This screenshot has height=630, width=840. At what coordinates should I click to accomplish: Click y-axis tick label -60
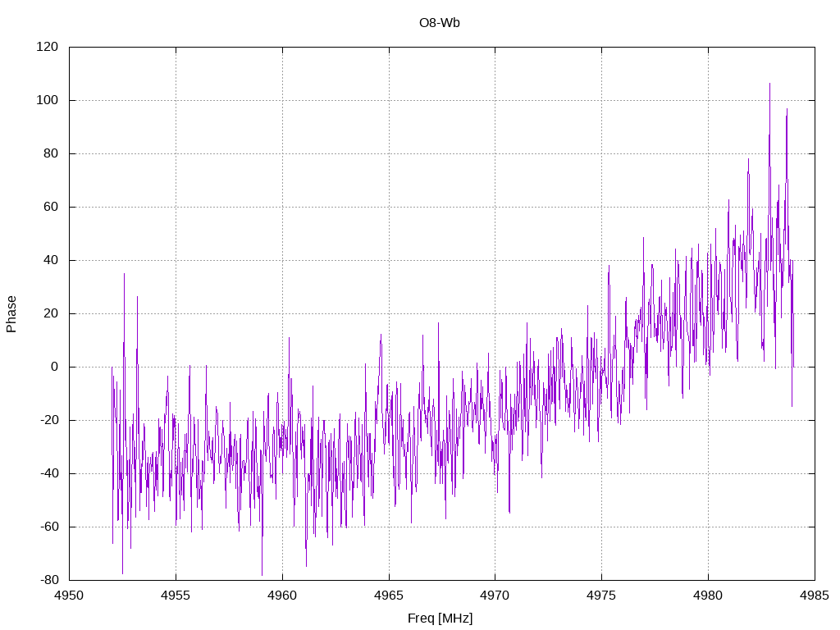click(48, 527)
